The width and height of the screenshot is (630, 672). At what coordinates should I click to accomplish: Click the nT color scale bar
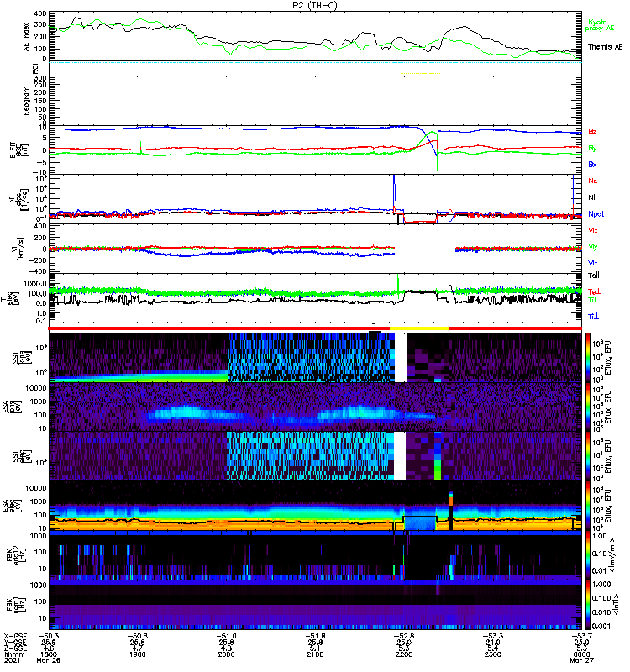point(588,605)
